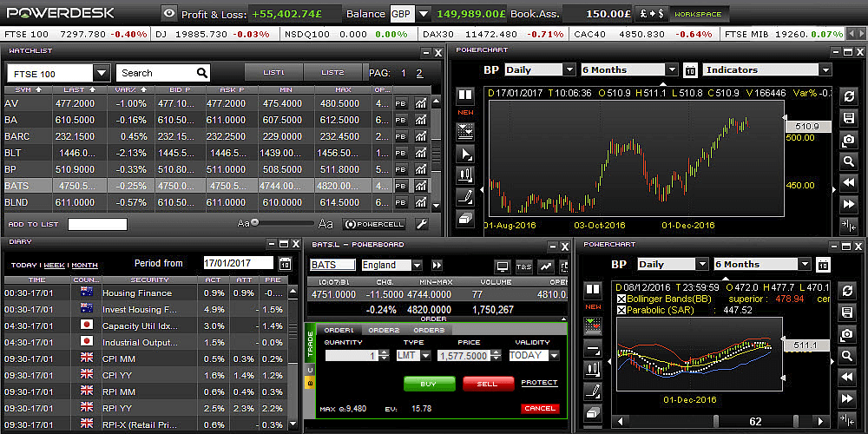Click the green BUY button
This screenshot has width=868, height=434.
coord(430,384)
